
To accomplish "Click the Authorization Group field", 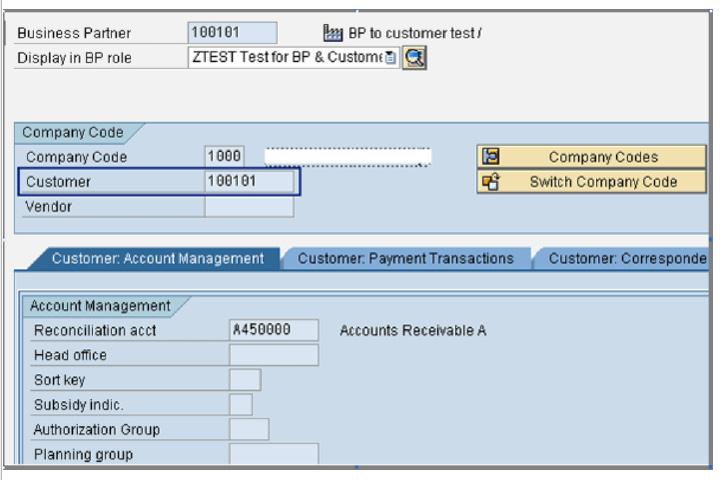I will pyautogui.click(x=248, y=430).
